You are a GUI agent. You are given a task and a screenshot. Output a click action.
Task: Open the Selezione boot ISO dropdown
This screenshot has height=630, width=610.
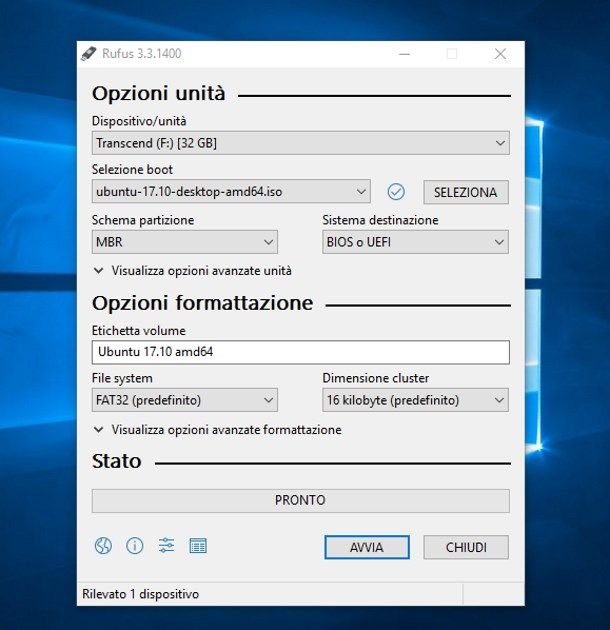coord(231,191)
